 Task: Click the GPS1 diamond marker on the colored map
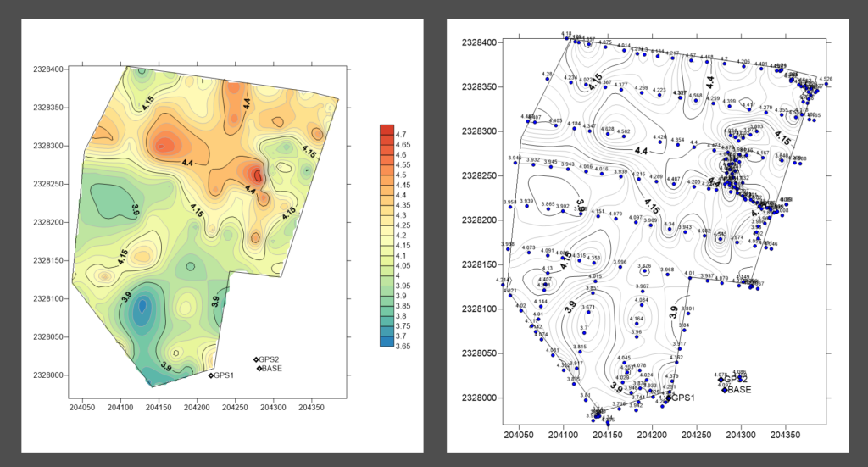click(211, 375)
